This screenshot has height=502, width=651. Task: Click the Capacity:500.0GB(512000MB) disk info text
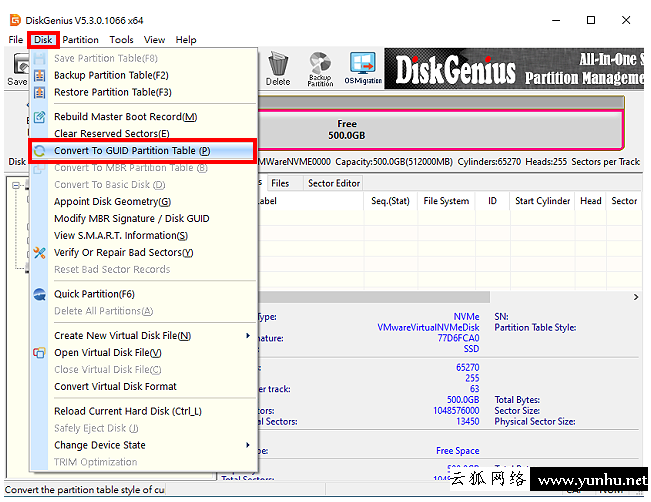click(394, 162)
